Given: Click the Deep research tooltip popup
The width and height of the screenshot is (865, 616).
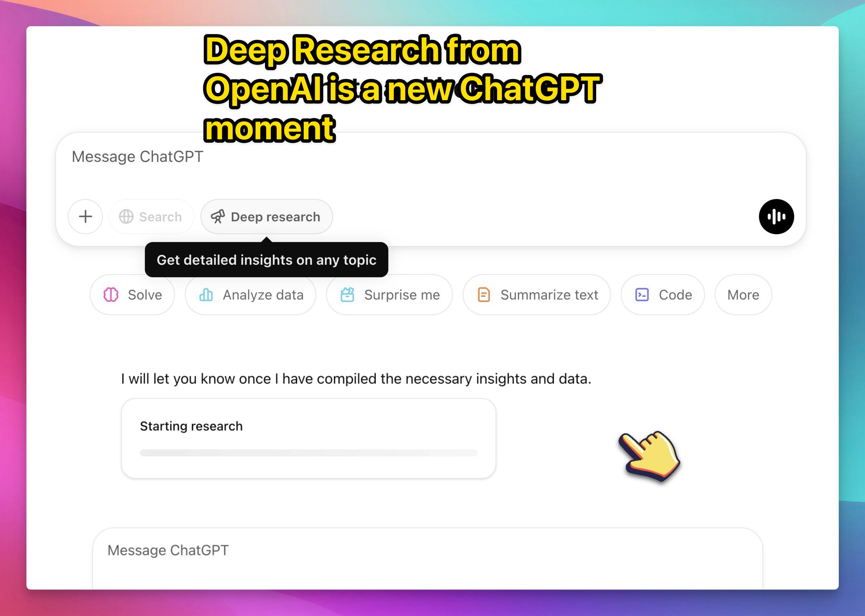Looking at the screenshot, I should [x=267, y=259].
